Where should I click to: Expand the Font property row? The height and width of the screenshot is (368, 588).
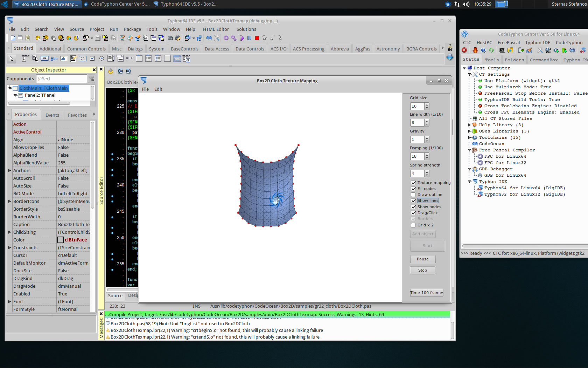point(9,301)
